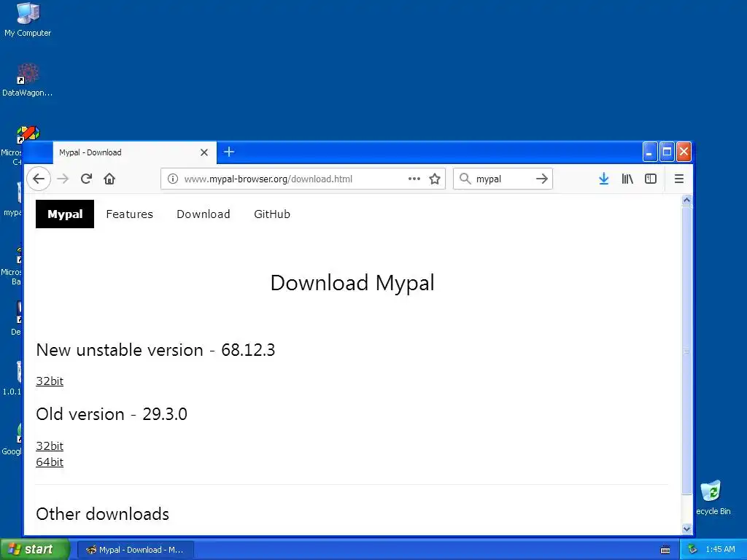Open the Download nav item

point(204,214)
